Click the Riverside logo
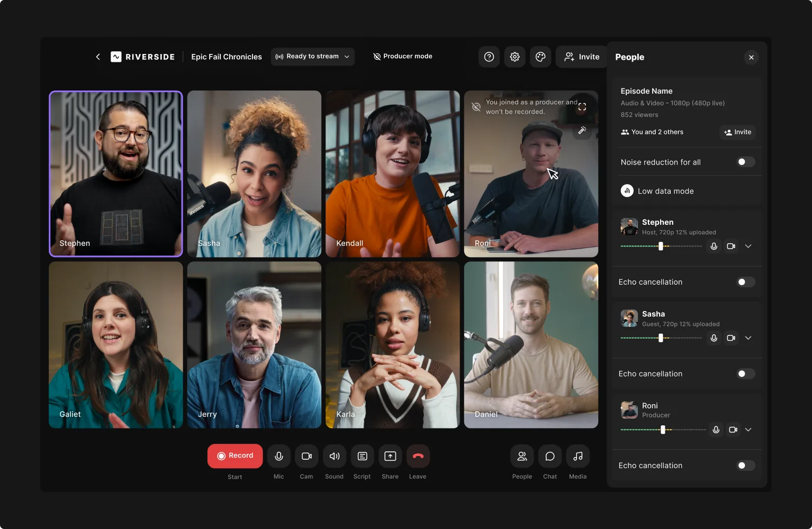The height and width of the screenshot is (529, 812). point(142,57)
